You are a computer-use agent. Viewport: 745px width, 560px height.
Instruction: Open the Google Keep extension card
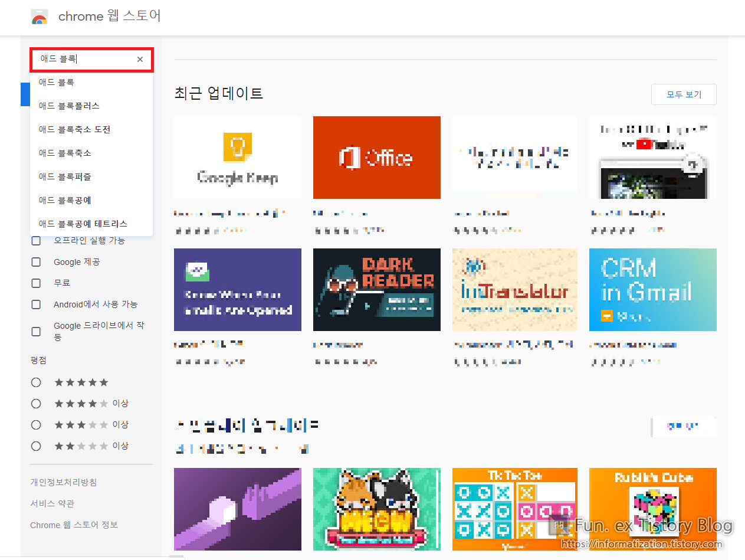238,158
